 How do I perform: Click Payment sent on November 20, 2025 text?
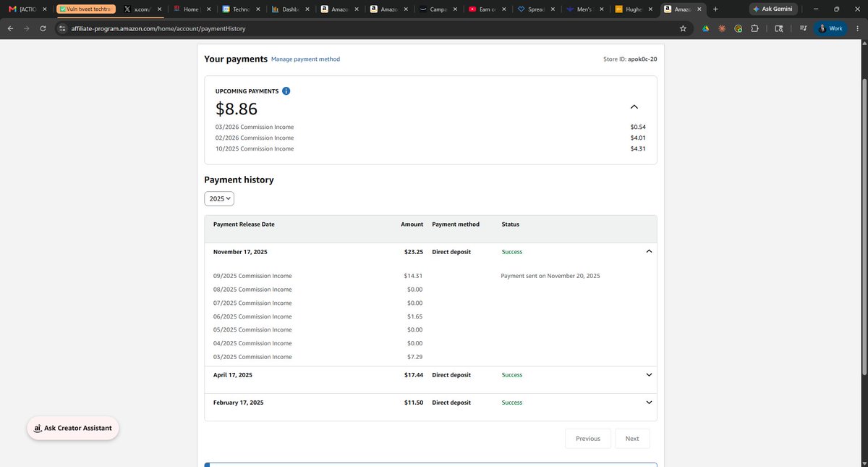550,276
